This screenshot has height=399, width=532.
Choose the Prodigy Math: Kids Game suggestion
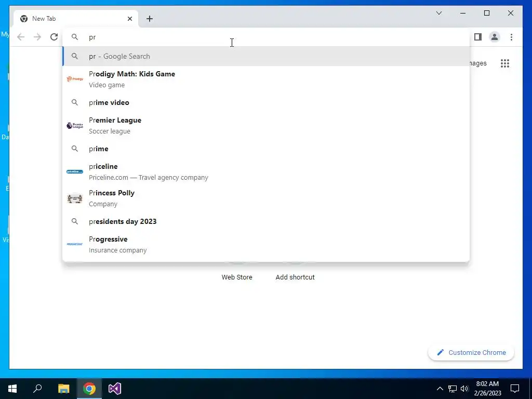[x=266, y=79]
